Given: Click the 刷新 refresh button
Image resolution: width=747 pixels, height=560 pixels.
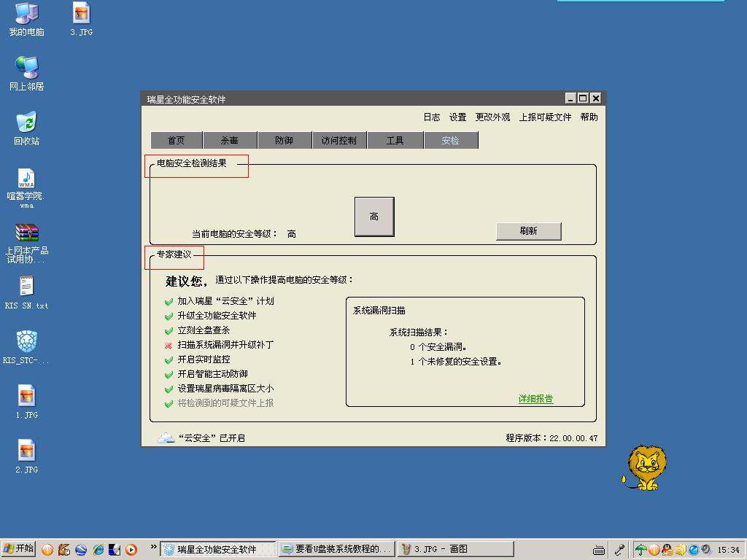Looking at the screenshot, I should pos(529,231).
